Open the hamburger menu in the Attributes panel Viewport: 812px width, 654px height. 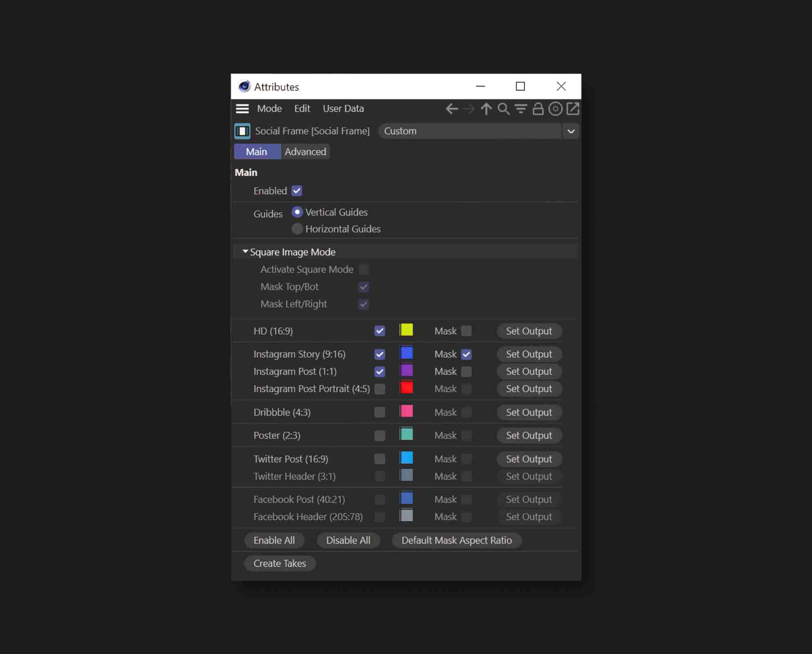[x=242, y=108]
